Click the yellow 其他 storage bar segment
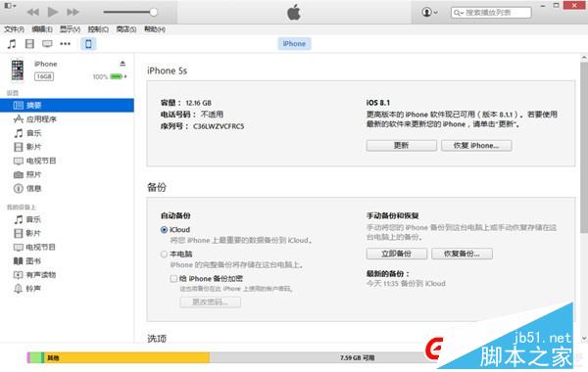Viewport: 588px width, 372px height. pyautogui.click(x=126, y=357)
